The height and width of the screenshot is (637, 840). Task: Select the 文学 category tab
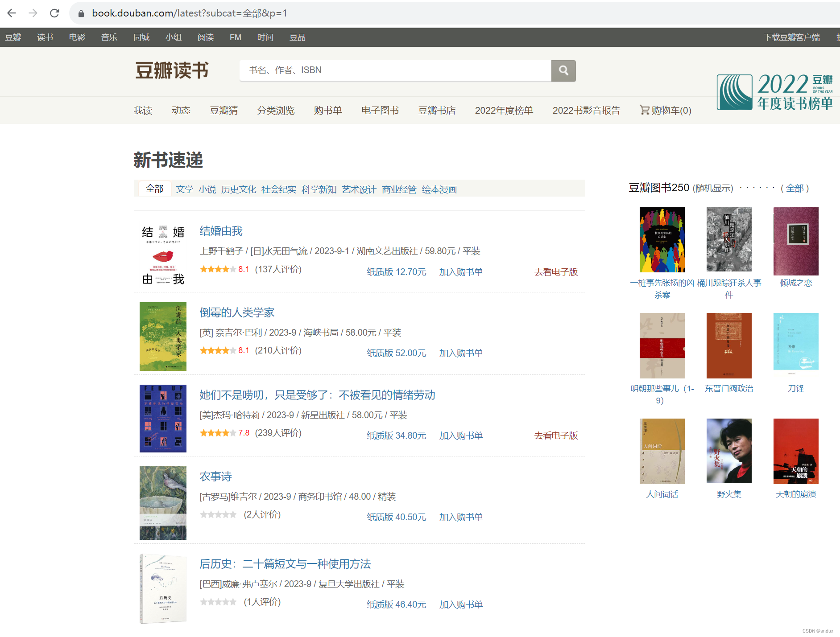click(185, 189)
